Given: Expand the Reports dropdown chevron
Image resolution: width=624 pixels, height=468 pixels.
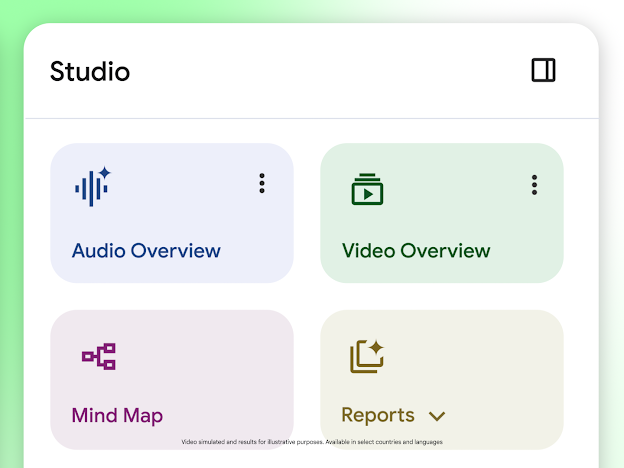Looking at the screenshot, I should (437, 416).
